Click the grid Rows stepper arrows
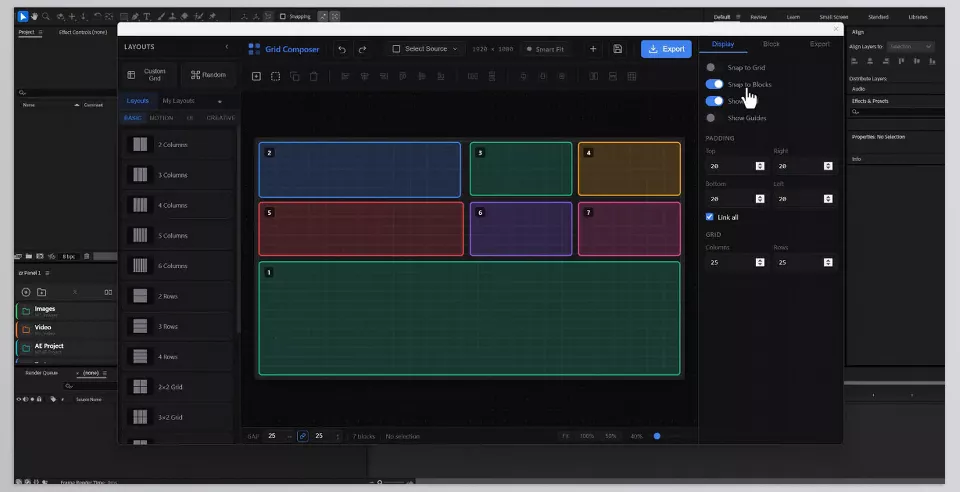This screenshot has width=960, height=492. 828,263
